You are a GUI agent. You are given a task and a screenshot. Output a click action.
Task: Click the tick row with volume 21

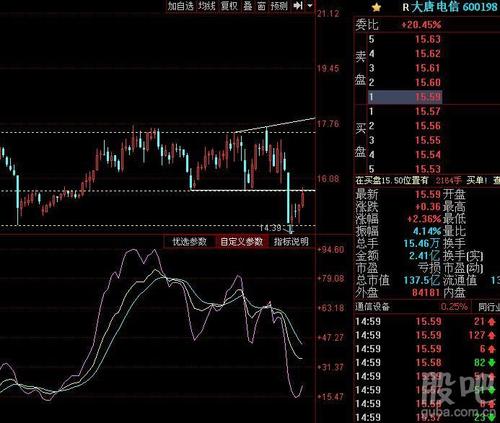tap(427, 322)
